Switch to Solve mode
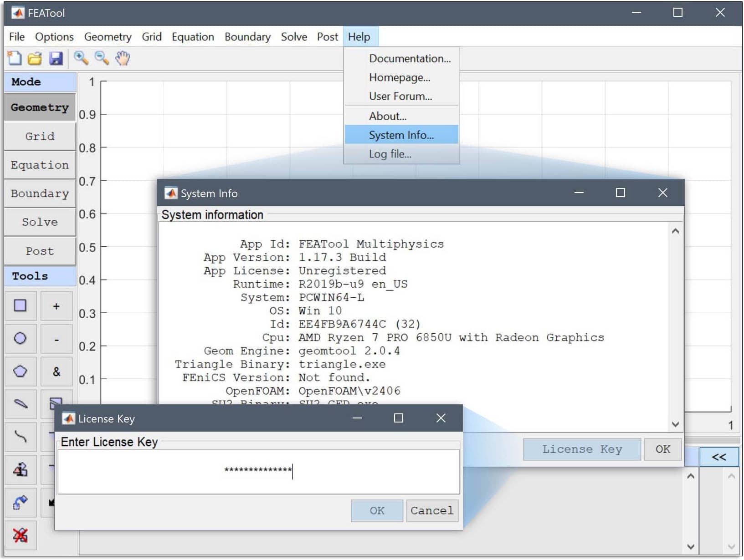 (x=40, y=222)
